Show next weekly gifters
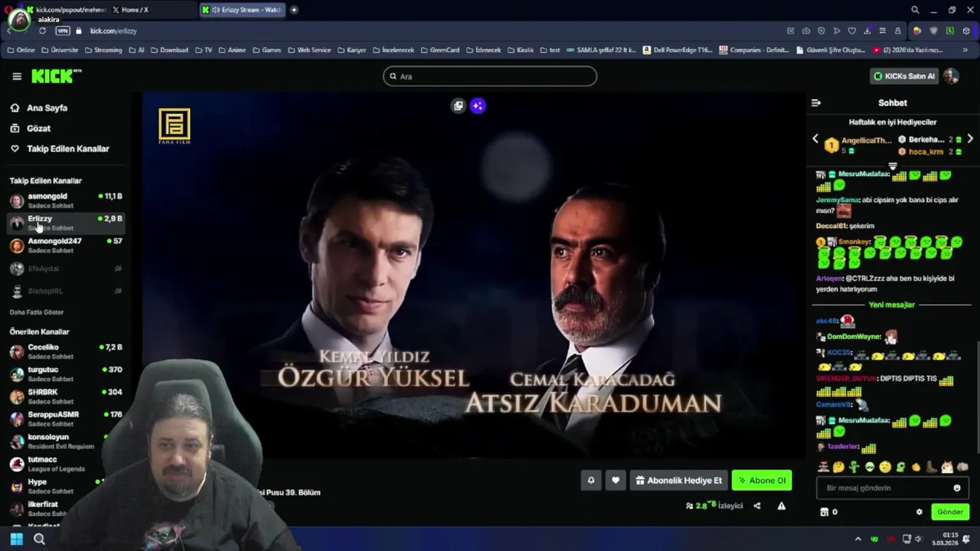The width and height of the screenshot is (980, 551). click(970, 139)
